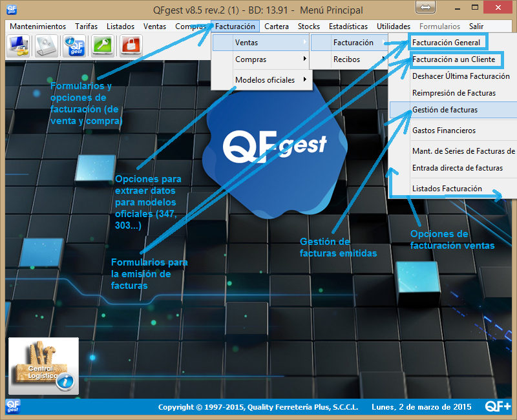Choose Facturación General
This screenshot has width=517, height=420.
click(446, 43)
